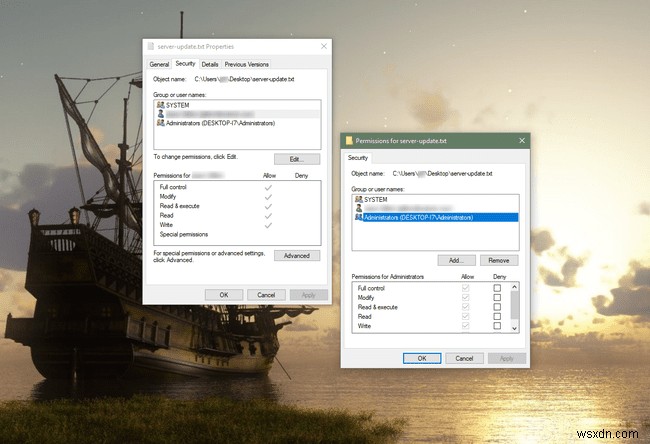Click the Full control row in Properties window

tap(238, 187)
